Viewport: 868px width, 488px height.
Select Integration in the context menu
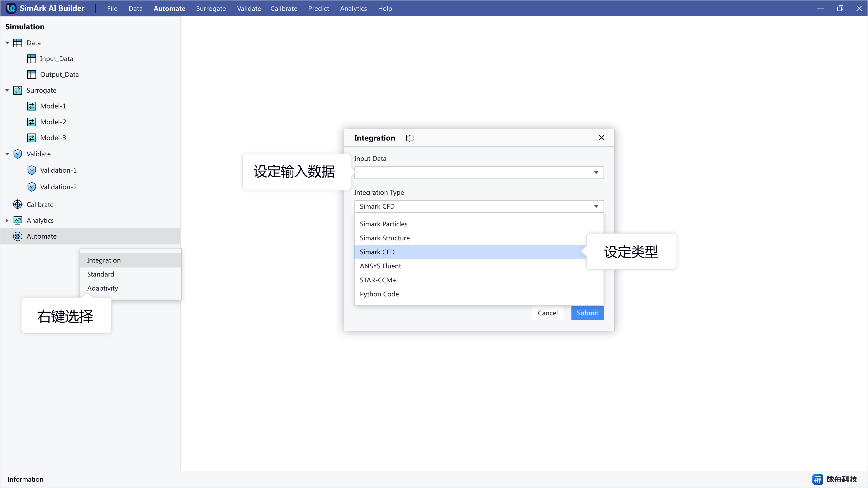[x=130, y=260]
